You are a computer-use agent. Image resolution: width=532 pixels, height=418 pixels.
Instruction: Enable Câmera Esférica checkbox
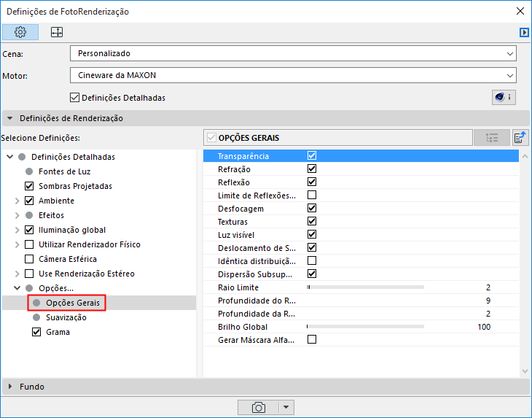pyautogui.click(x=29, y=259)
